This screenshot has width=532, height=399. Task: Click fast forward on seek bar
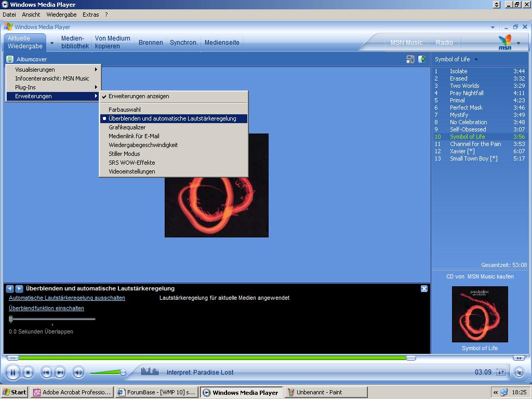pos(518,358)
